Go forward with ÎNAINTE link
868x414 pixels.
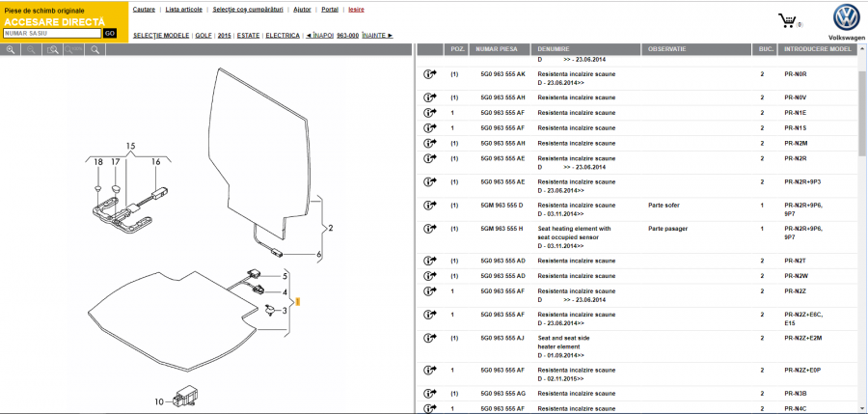[377, 35]
